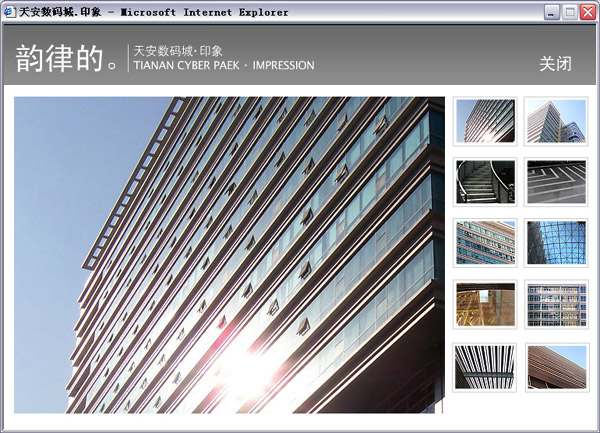This screenshot has width=600, height=433.
Task: Select the spiral staircase thumbnail
Action: [x=485, y=182]
